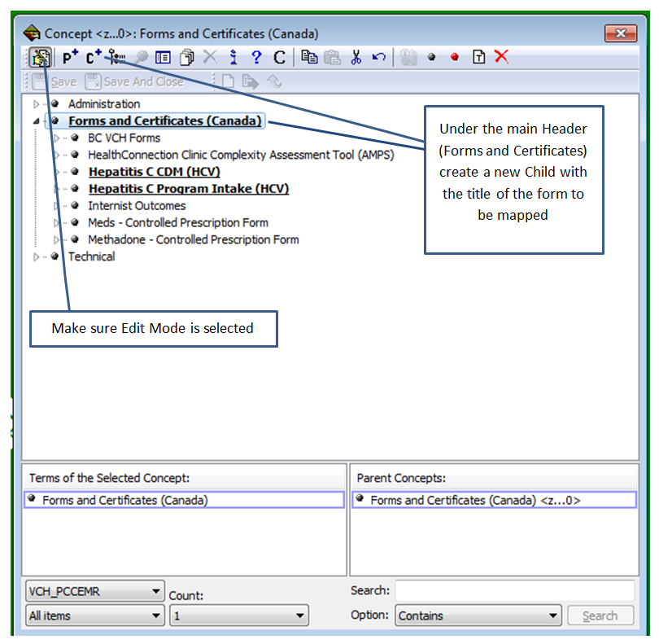The height and width of the screenshot is (644, 659).
Task: Click the Undo arrow icon
Action: pos(379,57)
